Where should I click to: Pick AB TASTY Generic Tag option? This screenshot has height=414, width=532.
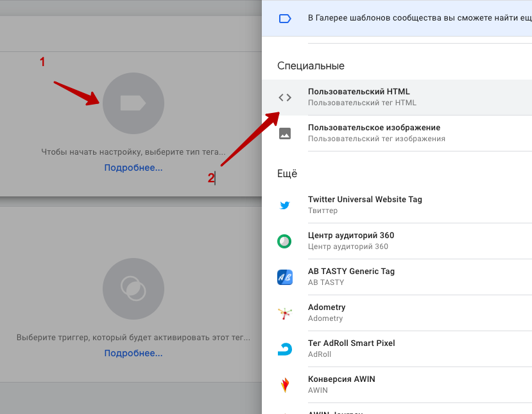tap(351, 272)
